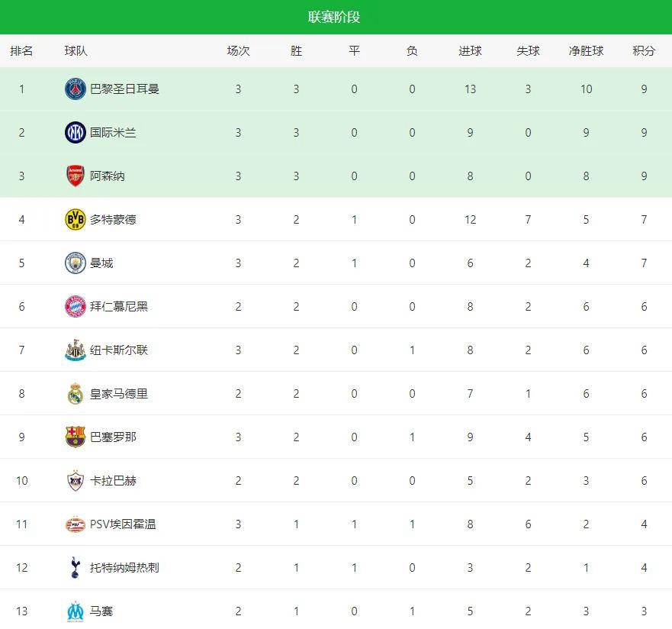Click the Paris Saint-Germain club crest

click(x=76, y=89)
